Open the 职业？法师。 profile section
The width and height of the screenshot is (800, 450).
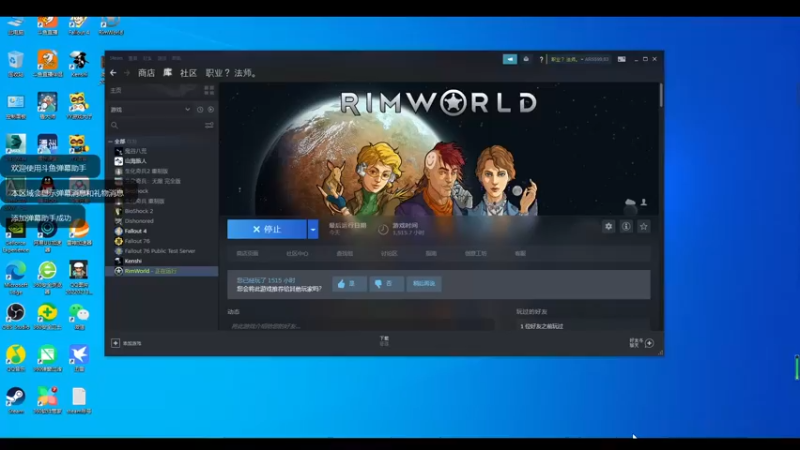pos(232,73)
